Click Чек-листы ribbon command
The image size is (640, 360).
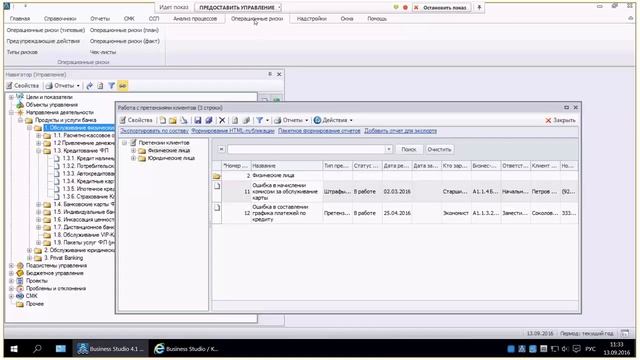(103, 52)
